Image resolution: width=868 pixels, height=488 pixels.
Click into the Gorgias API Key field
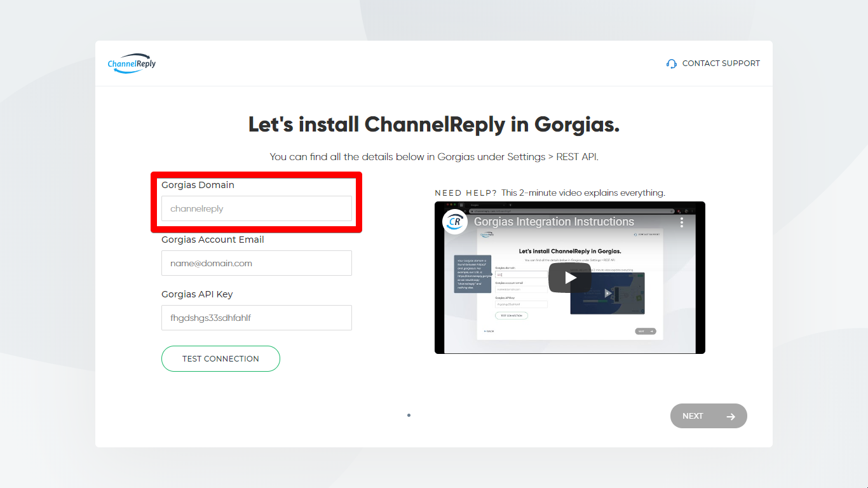(x=257, y=318)
